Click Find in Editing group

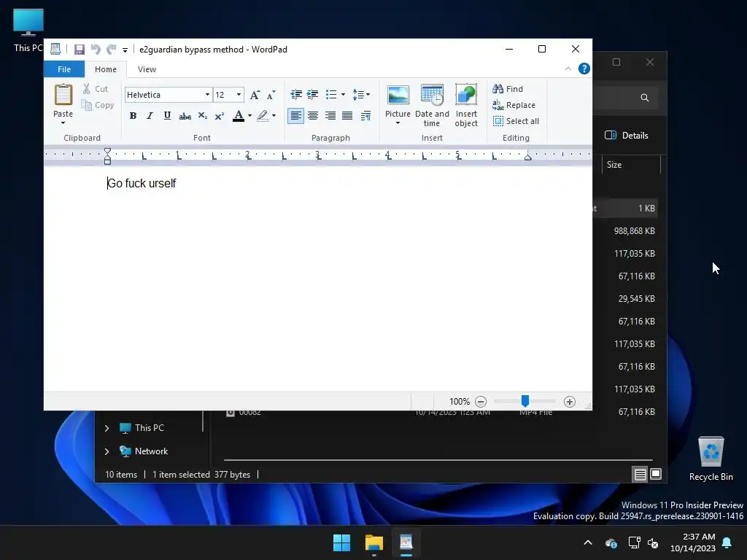tap(508, 89)
